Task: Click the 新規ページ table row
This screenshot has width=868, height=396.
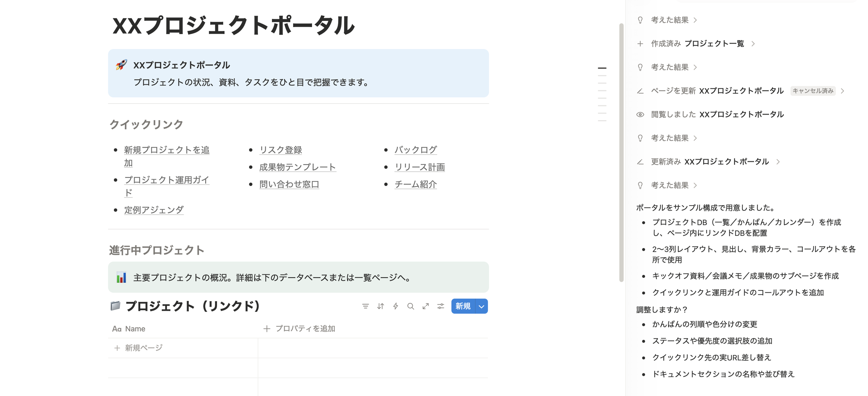Action: 144,348
